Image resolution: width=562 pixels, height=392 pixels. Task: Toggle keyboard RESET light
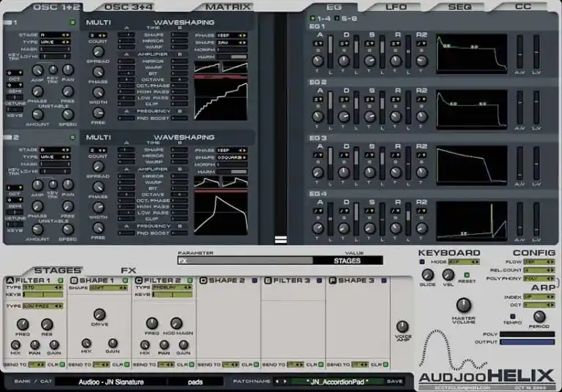coord(467,275)
